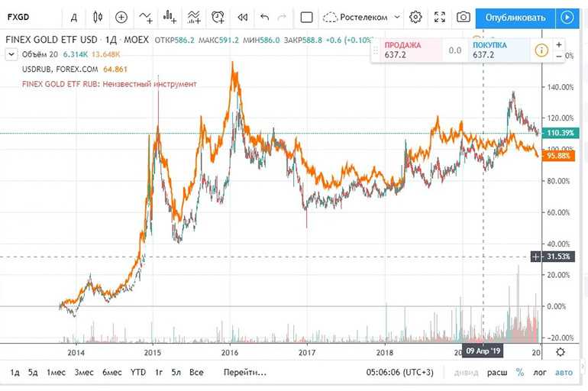The height and width of the screenshot is (391, 588).
Task: Select the 5д time range
Action: pos(33,372)
